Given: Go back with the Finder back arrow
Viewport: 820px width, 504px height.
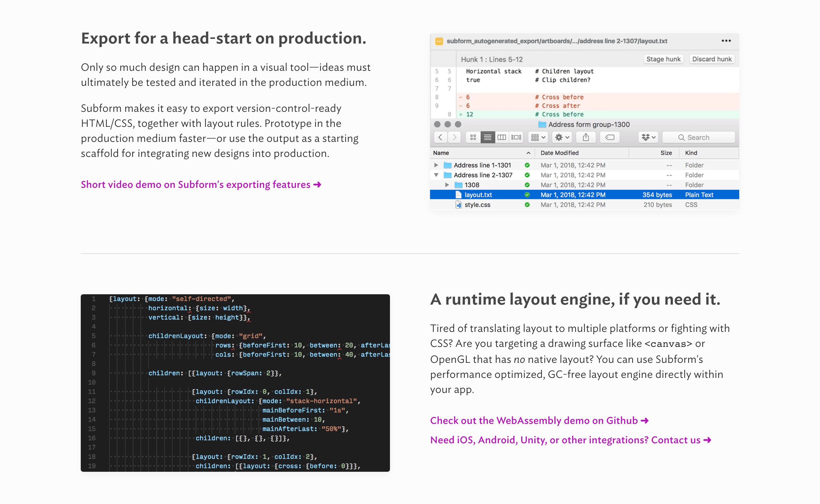Looking at the screenshot, I should 440,137.
